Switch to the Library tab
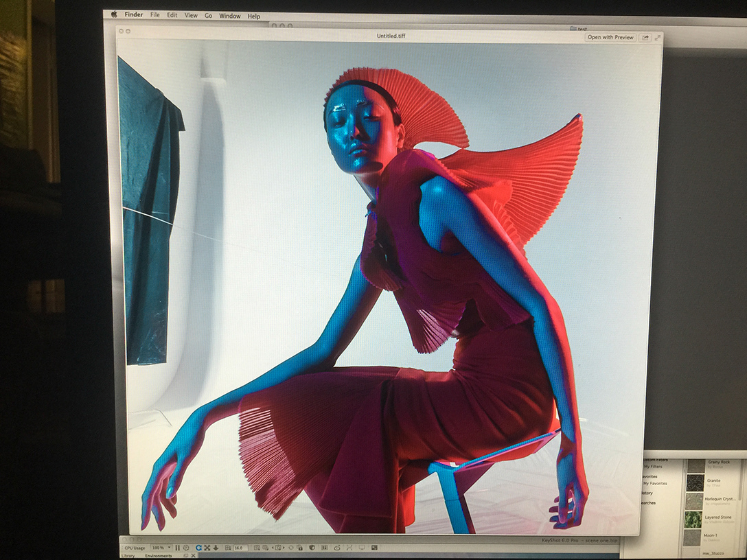Viewport: 747px width, 560px height. tap(128, 556)
